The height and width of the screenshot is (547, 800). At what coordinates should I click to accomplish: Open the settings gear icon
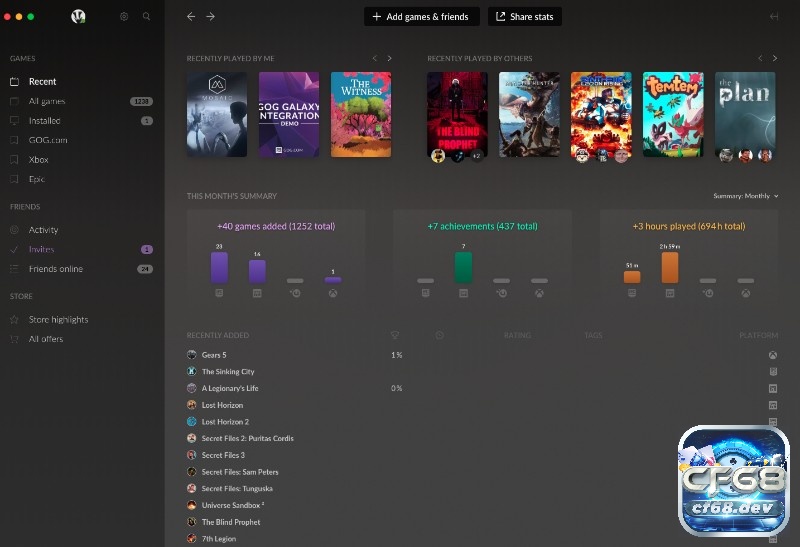coord(124,16)
